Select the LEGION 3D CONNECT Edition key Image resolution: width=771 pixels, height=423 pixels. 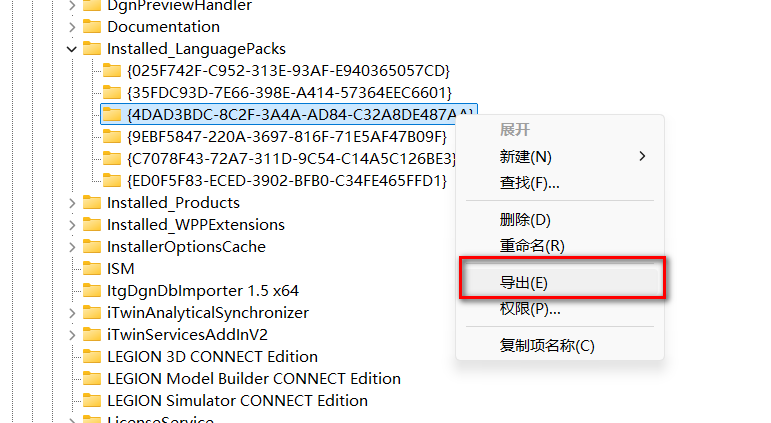212,357
